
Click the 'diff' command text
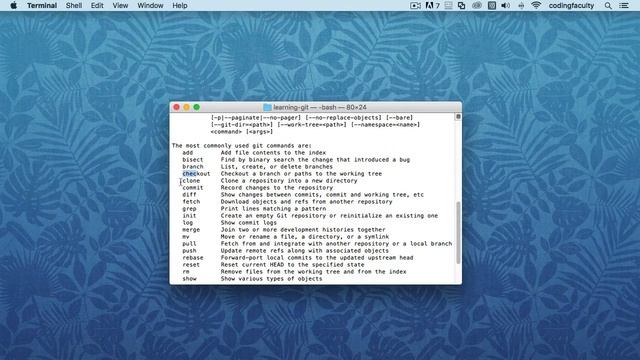[x=189, y=195]
